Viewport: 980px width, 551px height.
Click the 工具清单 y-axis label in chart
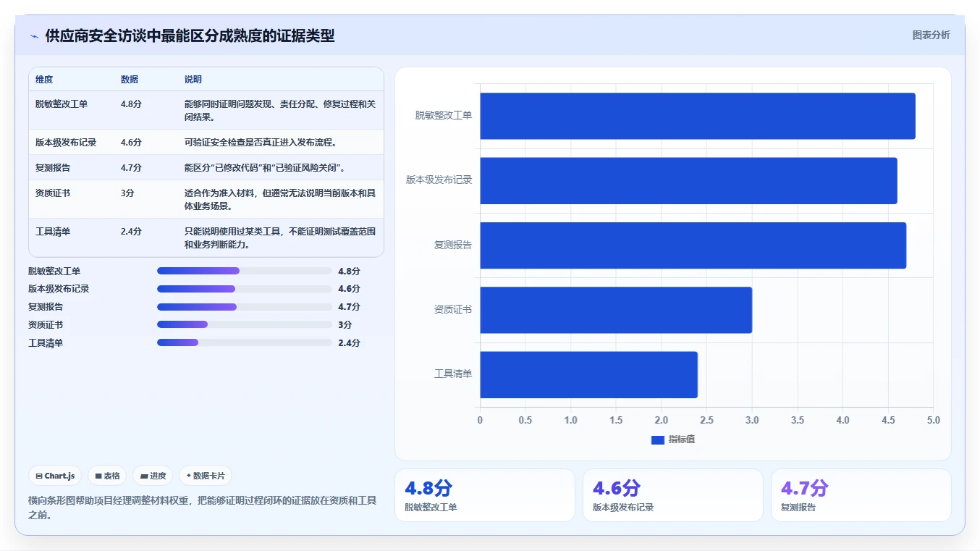(453, 374)
